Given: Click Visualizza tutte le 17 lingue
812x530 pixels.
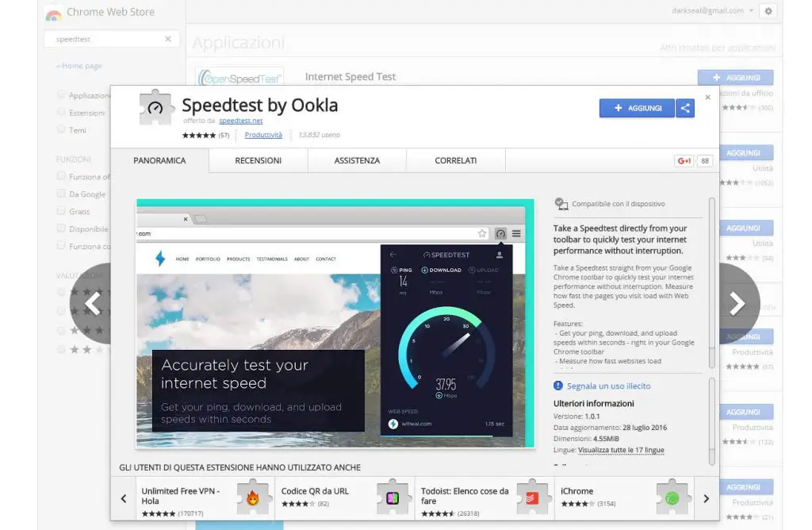Looking at the screenshot, I should pyautogui.click(x=621, y=450).
